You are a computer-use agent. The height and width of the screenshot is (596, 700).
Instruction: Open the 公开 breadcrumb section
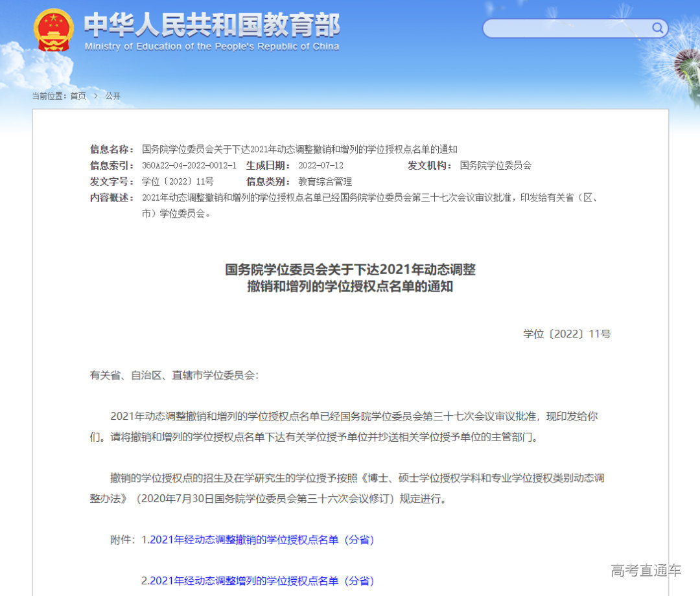coord(111,95)
